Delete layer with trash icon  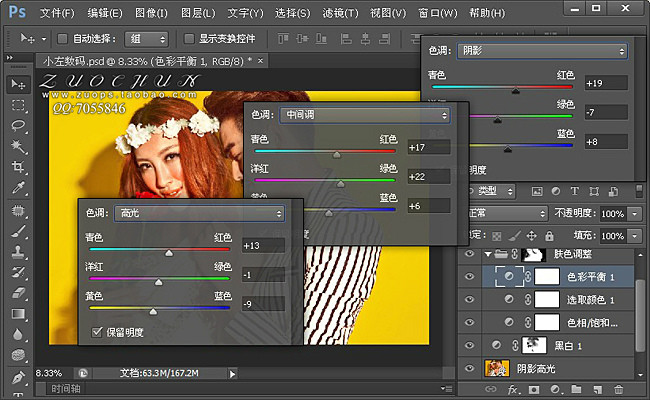click(x=618, y=389)
